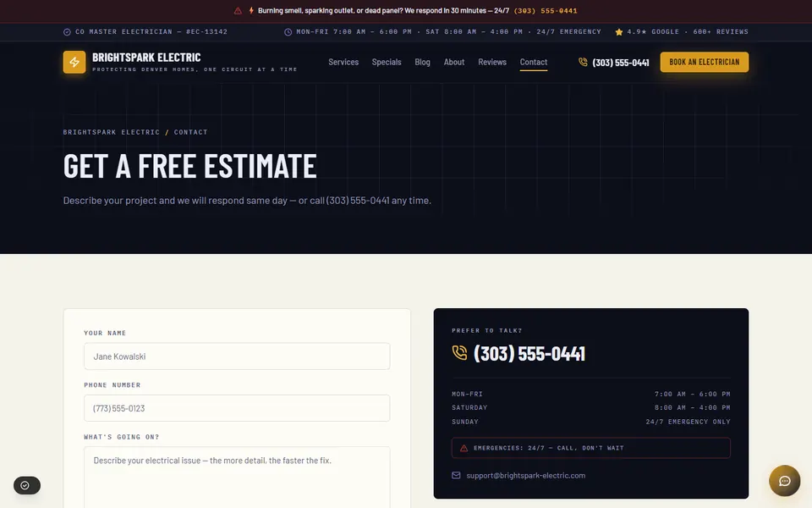Click the lightning bolt beside the burning smell alert
The width and height of the screenshot is (812, 508).
(x=251, y=11)
